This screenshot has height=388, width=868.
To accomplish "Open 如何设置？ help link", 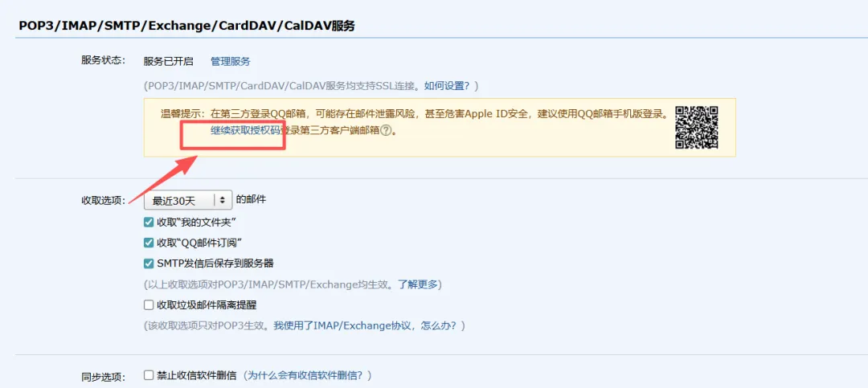I will (447, 86).
